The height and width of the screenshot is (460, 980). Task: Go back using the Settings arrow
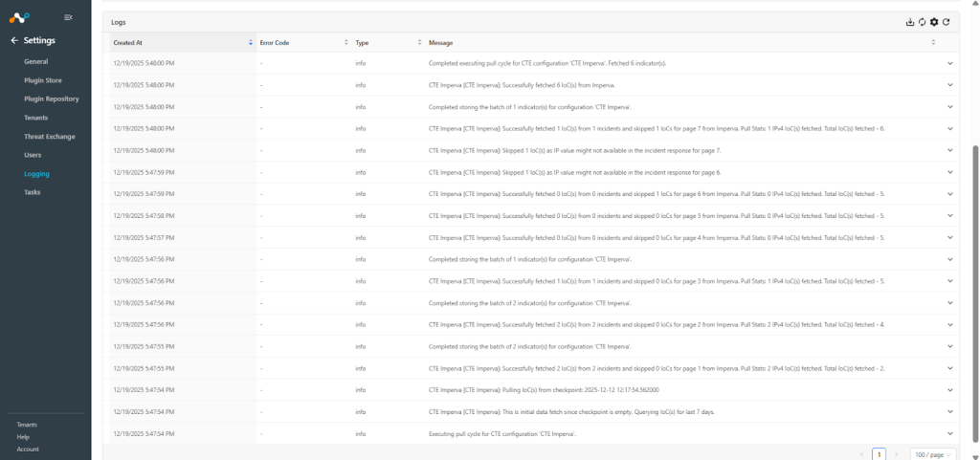[14, 40]
